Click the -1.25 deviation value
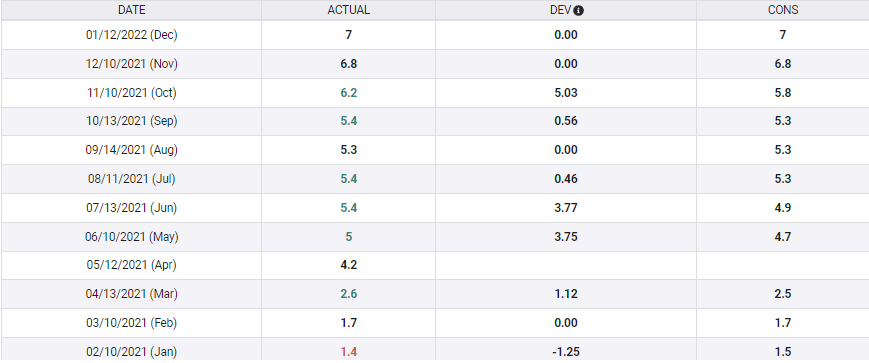Screen dimensions: 869x363 click(x=565, y=351)
